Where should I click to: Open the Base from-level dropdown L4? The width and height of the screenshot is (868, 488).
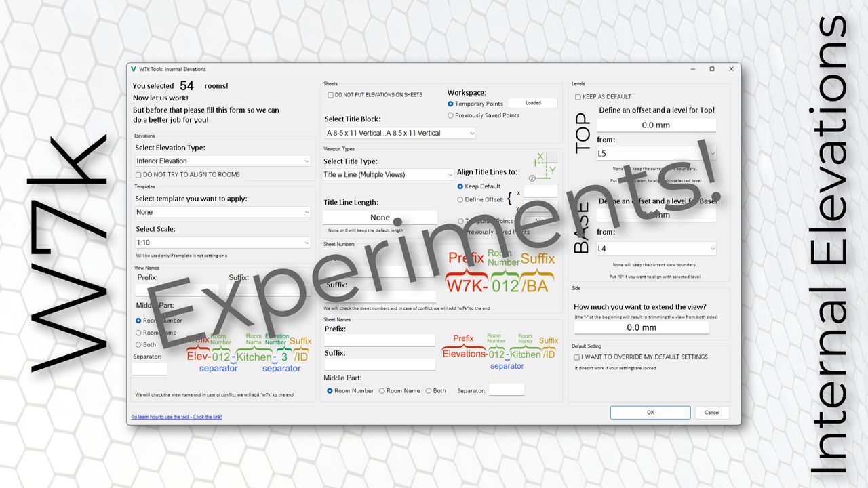(656, 249)
